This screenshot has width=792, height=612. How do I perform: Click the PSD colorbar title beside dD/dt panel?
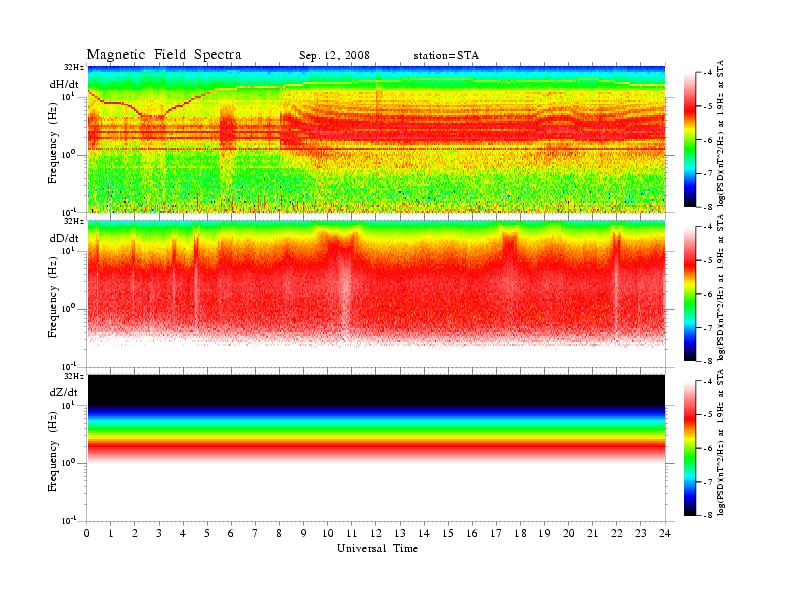[721, 287]
